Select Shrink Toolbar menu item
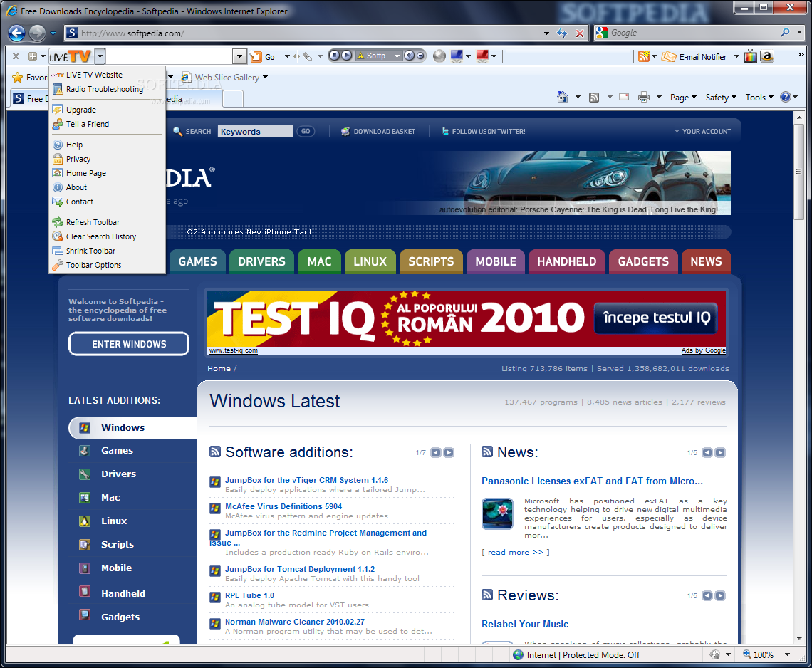Image resolution: width=812 pixels, height=668 pixels. pyautogui.click(x=107, y=251)
